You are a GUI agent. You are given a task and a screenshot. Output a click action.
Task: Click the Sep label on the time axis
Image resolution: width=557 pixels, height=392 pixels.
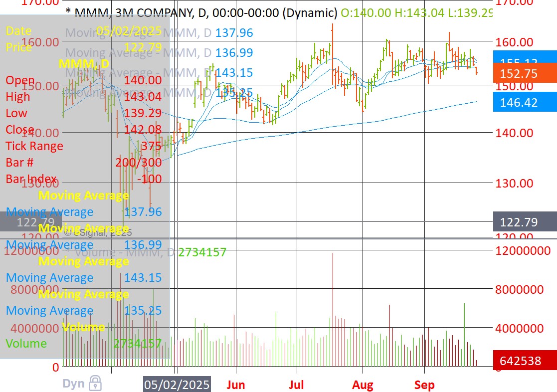424,385
